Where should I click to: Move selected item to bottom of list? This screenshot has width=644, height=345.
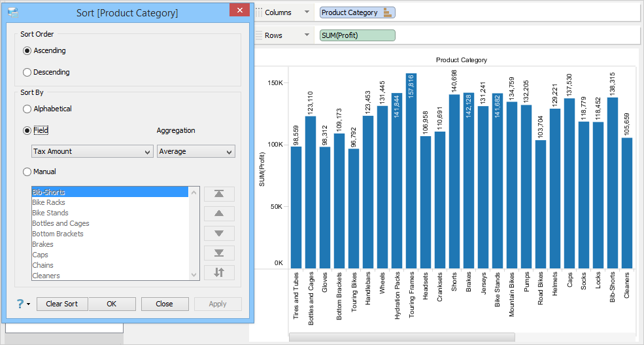click(219, 253)
